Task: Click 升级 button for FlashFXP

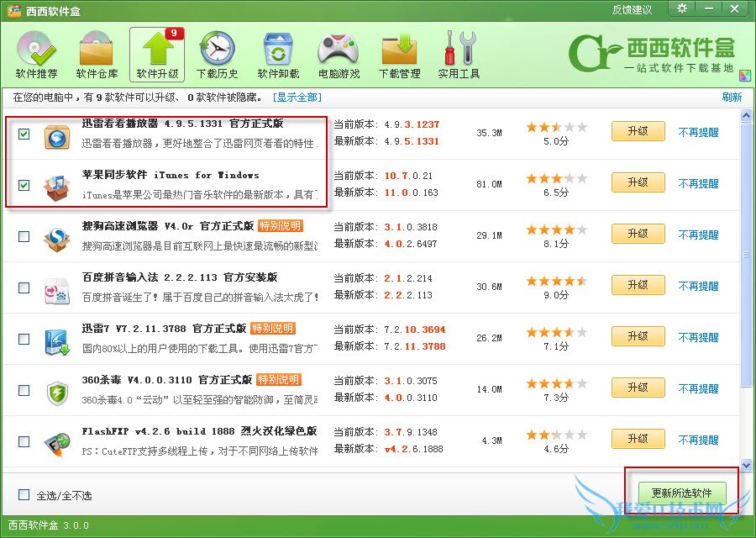Action: (x=638, y=439)
